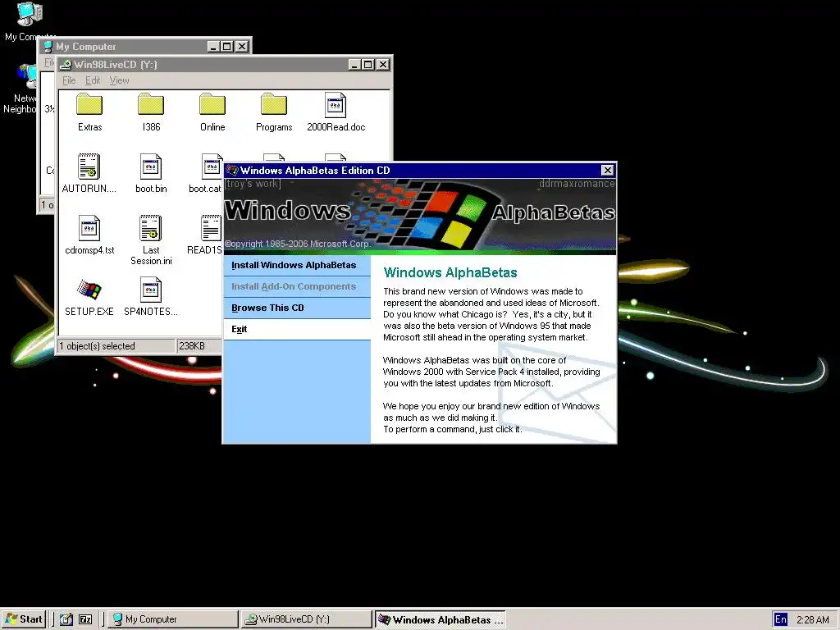This screenshot has height=630, width=840.
Task: Switch to Win98LiveCD (Y:) taskbar button
Action: pyautogui.click(x=306, y=619)
